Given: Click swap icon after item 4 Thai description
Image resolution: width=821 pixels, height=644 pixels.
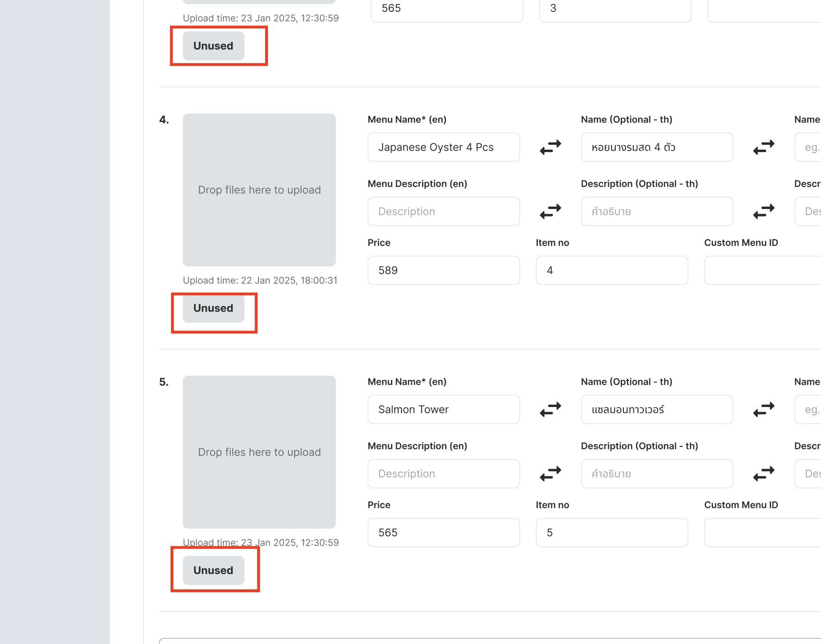Looking at the screenshot, I should point(764,211).
